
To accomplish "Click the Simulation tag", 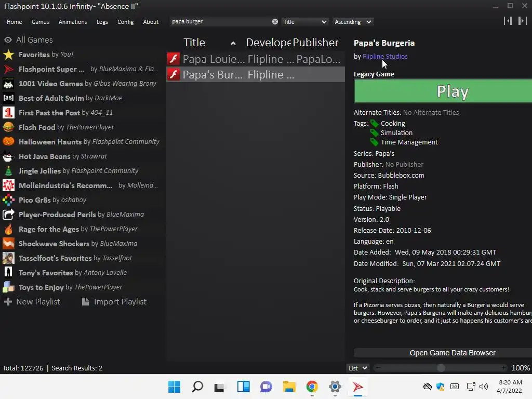I will click(396, 132).
